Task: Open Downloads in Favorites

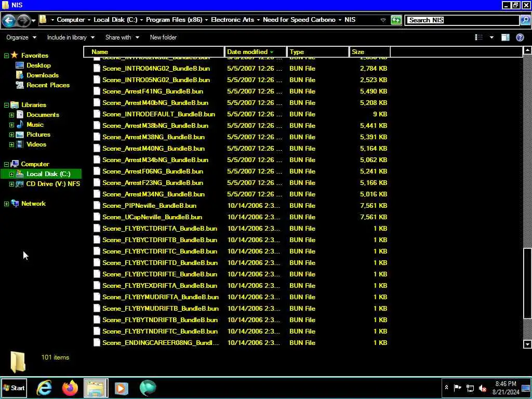Action: pos(43,75)
